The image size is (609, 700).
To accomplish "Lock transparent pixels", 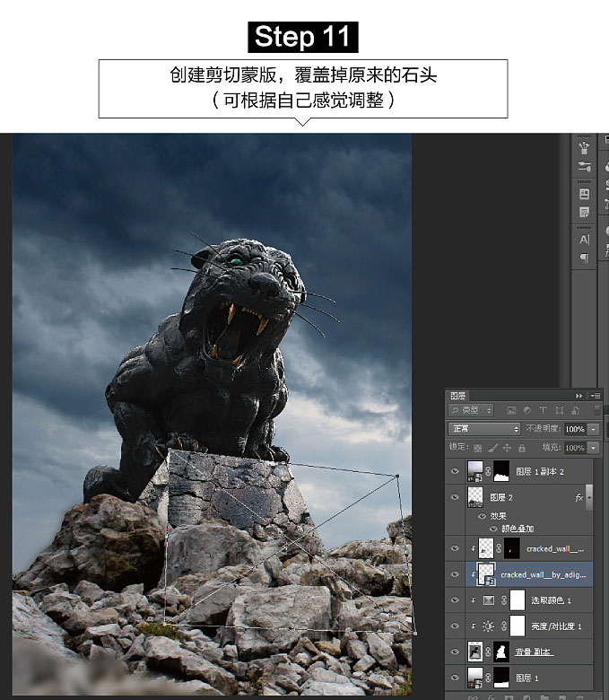I will [x=478, y=447].
